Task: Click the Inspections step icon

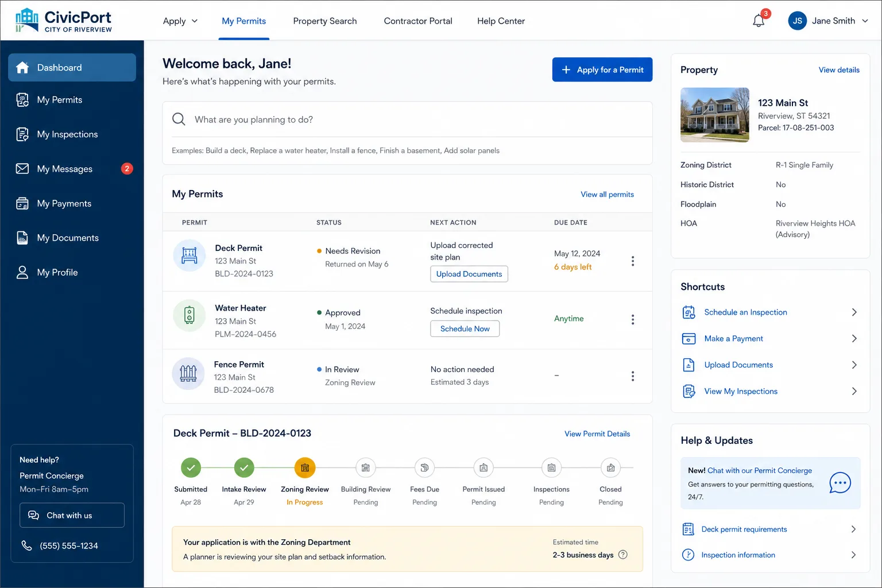Action: [551, 468]
